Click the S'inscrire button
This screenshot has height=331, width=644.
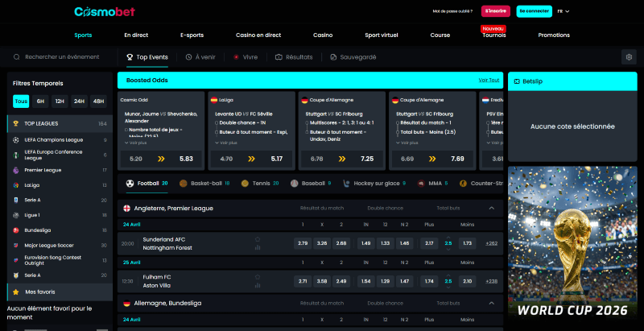[496, 11]
